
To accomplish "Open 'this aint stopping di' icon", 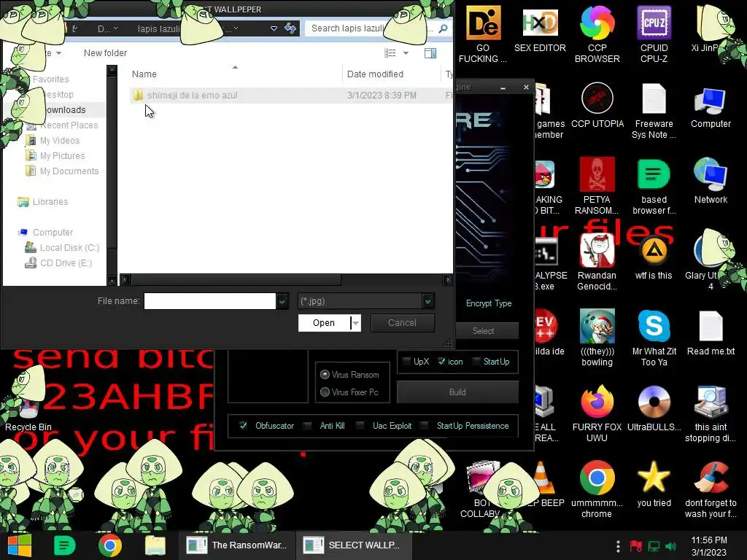I will (711, 413).
